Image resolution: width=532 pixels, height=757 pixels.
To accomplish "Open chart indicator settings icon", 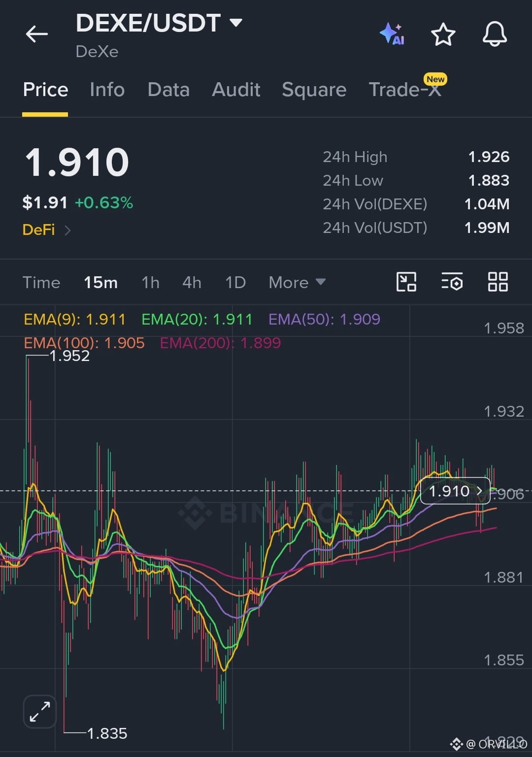I will point(452,282).
